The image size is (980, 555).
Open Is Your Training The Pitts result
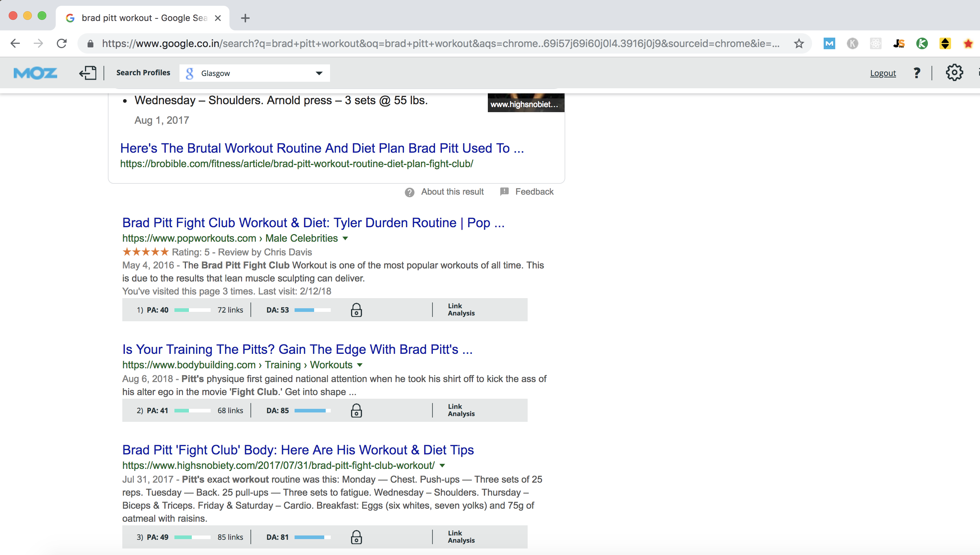297,349
